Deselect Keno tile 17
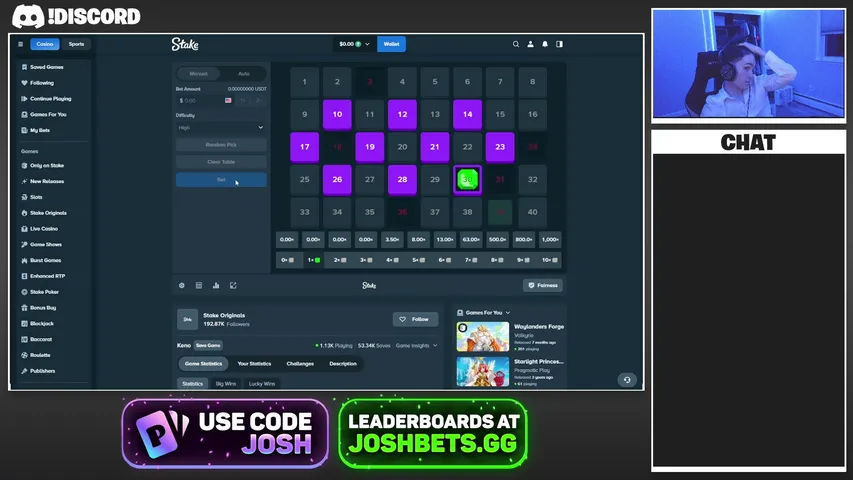This screenshot has height=480, width=853. click(305, 147)
